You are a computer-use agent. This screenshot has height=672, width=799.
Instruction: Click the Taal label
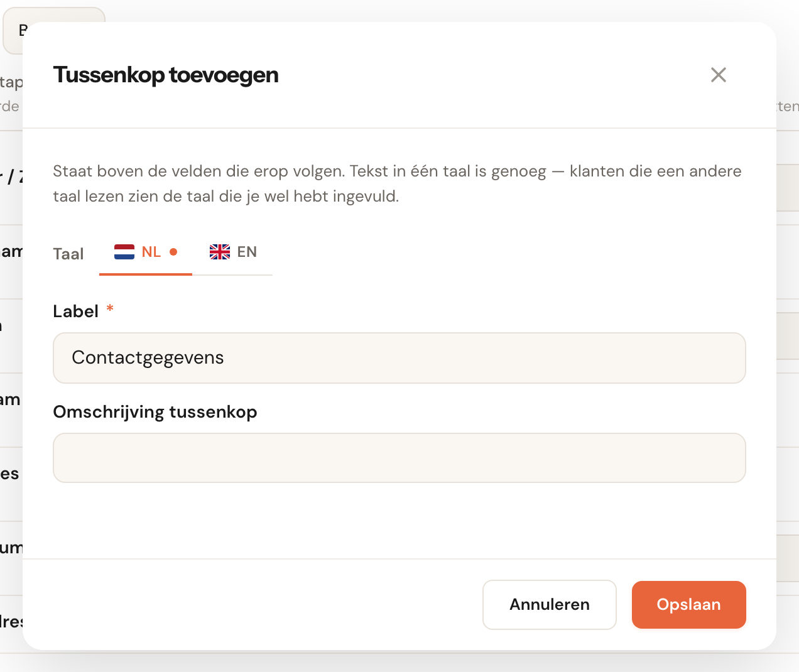coord(68,254)
